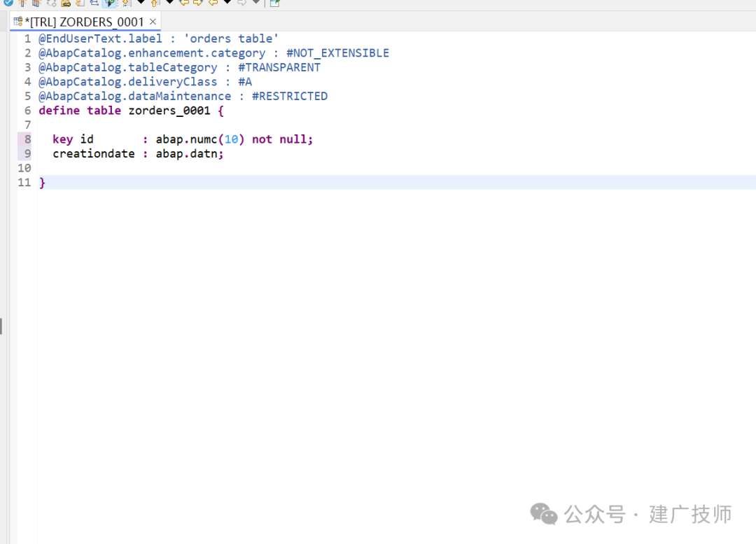Click the creationdate field name

point(94,154)
